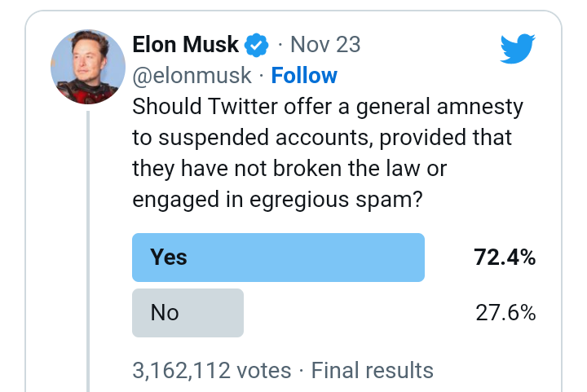Screen dimensions: 587x392
Task: Click the 27.6% result percentage
Action: 505,313
